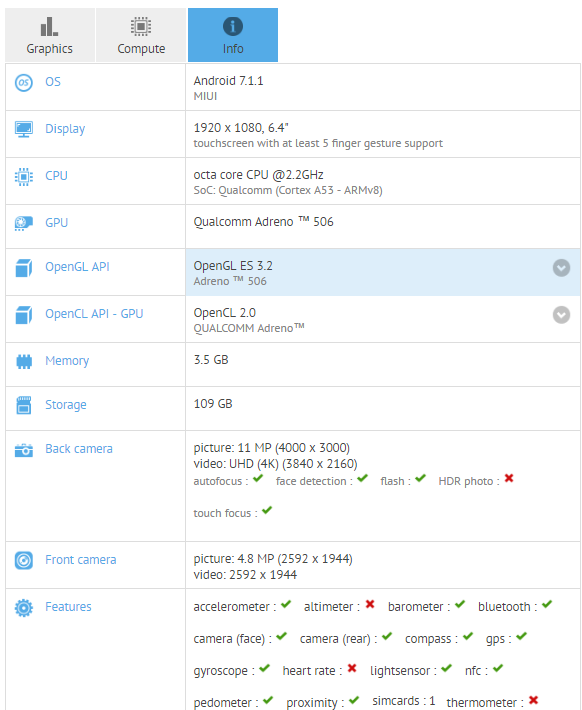
Task: Click the Back camera icon
Action: point(24,450)
